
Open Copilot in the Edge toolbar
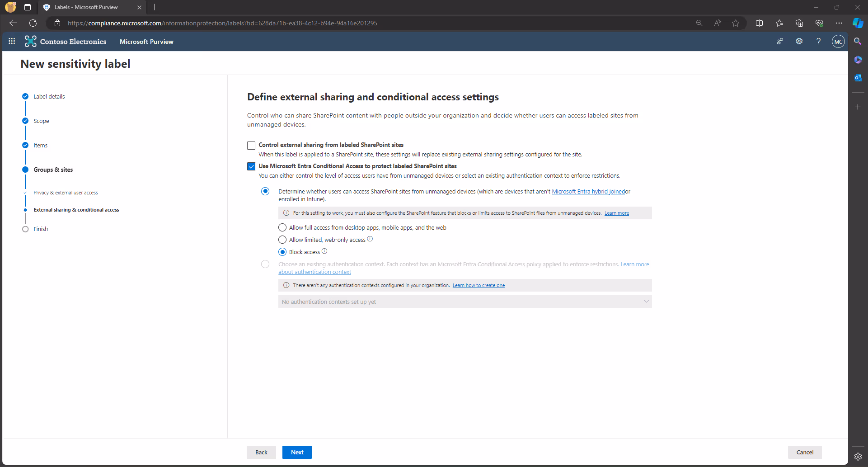tap(858, 23)
